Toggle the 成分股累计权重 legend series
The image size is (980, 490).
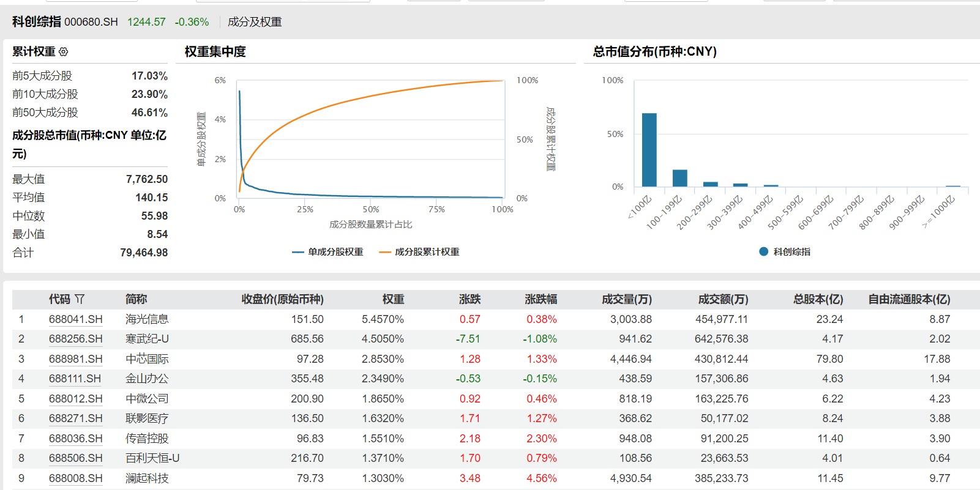click(419, 252)
